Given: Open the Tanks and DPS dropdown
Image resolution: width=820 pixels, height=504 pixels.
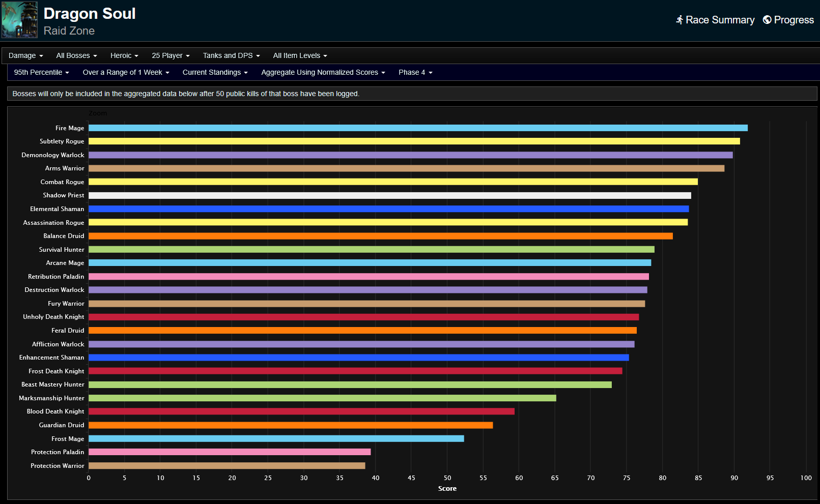Looking at the screenshot, I should coord(231,55).
